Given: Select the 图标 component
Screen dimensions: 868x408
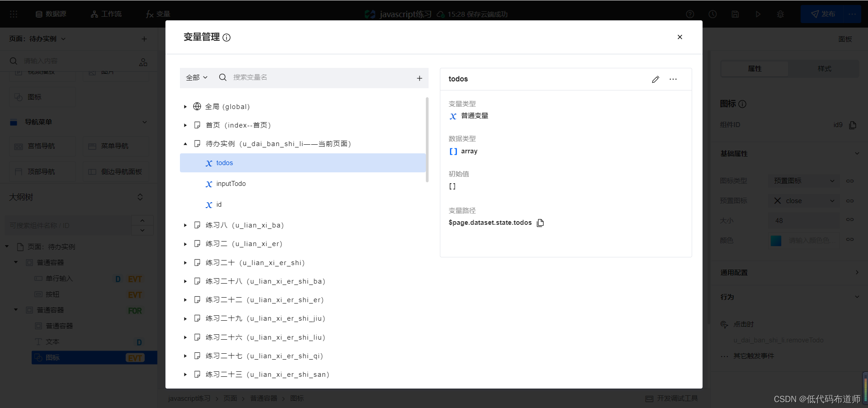Looking at the screenshot, I should [42, 97].
